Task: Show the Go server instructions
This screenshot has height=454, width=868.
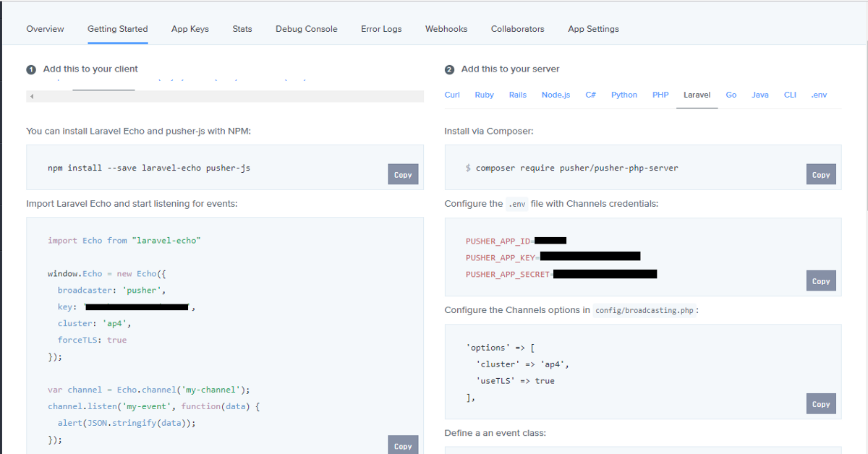Action: pos(731,95)
